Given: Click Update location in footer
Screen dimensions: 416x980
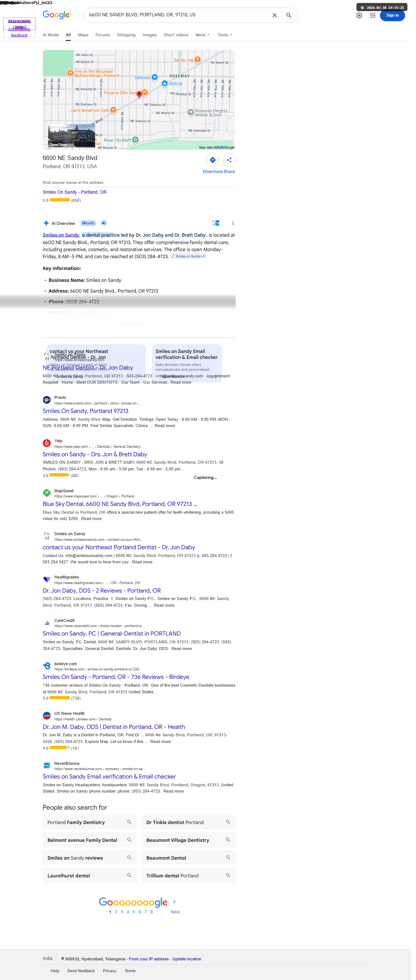Looking at the screenshot, I should (x=186, y=959).
